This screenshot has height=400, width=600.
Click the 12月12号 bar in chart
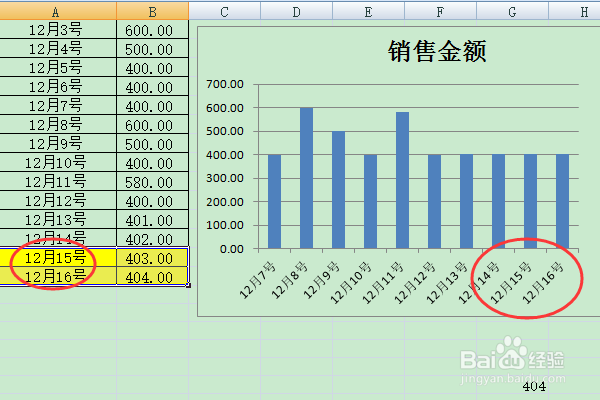pos(434,202)
